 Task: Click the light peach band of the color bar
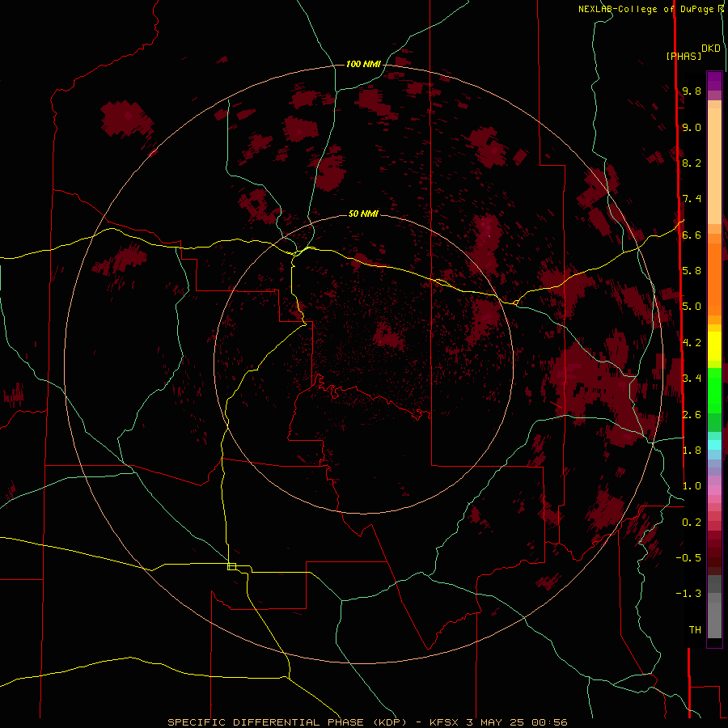pyautogui.click(x=714, y=166)
